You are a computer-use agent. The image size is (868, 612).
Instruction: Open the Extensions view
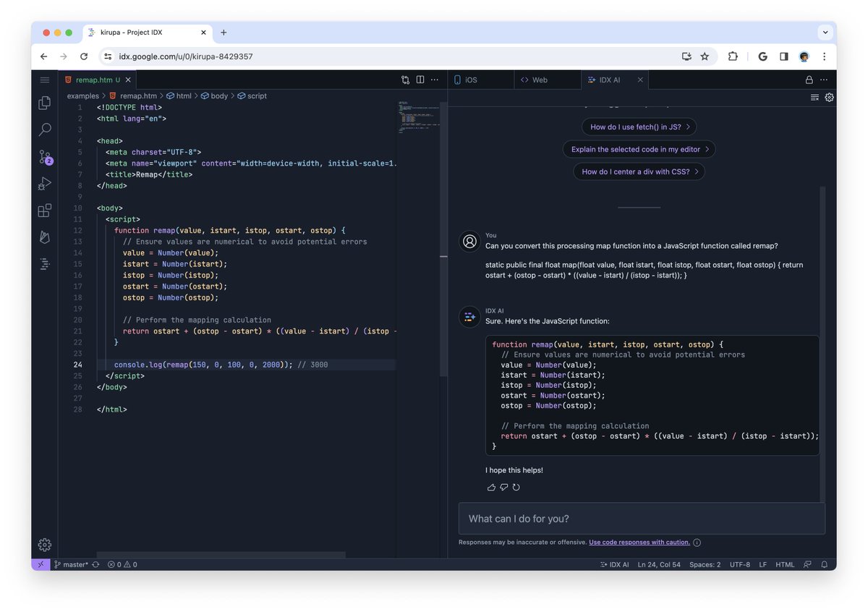tap(44, 210)
